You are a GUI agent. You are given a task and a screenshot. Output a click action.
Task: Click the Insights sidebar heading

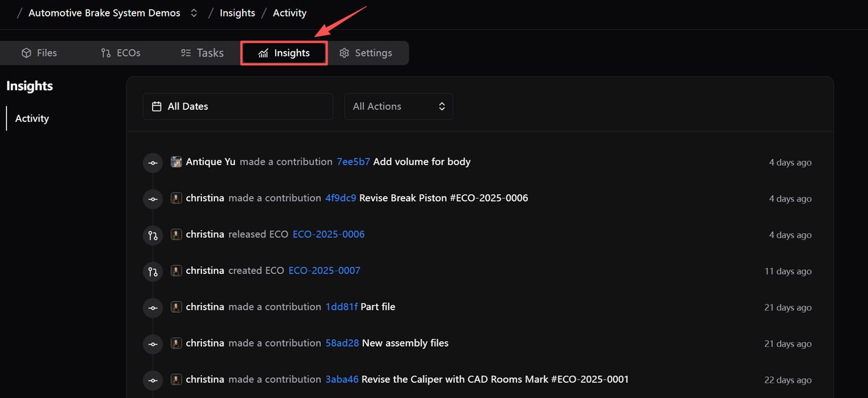tap(30, 86)
